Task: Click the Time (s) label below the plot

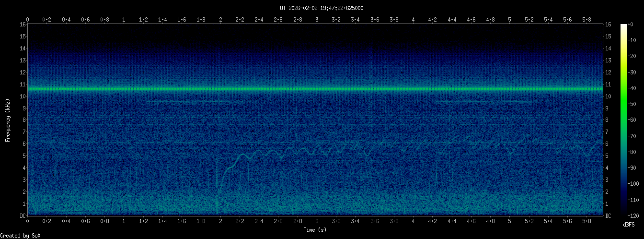Action: point(315,230)
